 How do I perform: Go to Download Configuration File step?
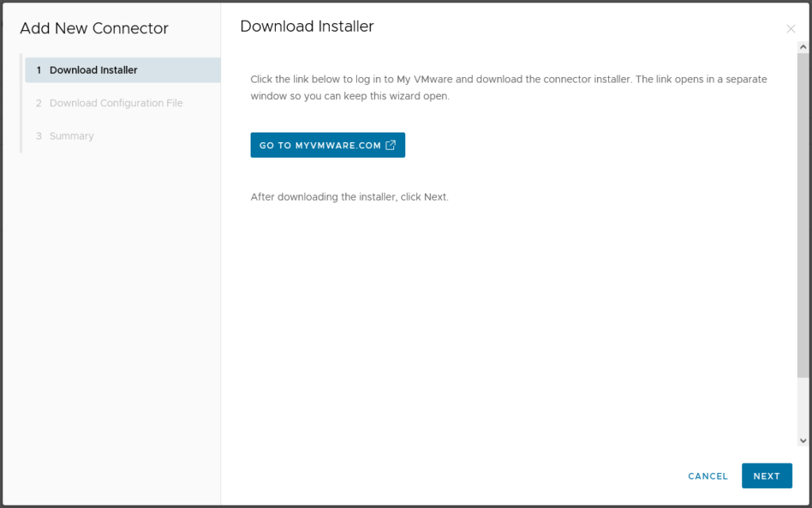[x=116, y=103]
